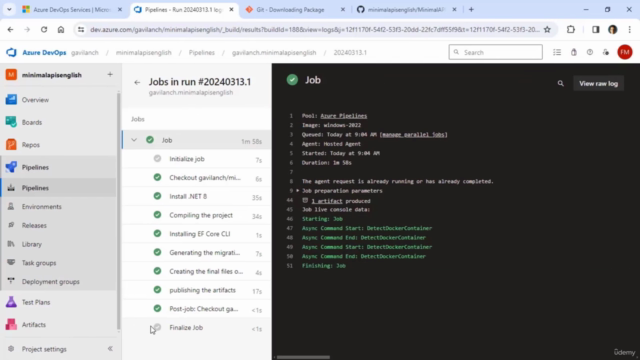Viewport: 640px width, 360px height.
Task: Select the Job row in Jobs list
Action: (x=197, y=140)
